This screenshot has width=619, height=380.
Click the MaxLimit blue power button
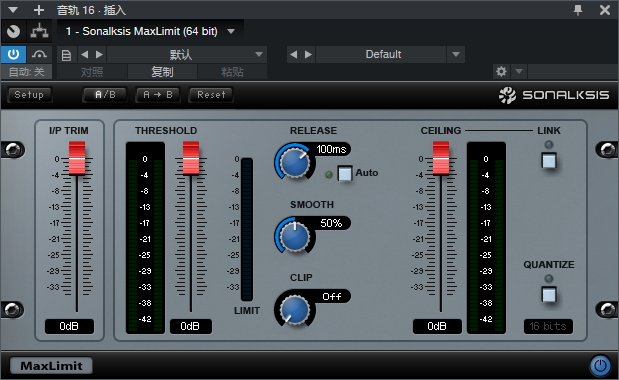600,365
